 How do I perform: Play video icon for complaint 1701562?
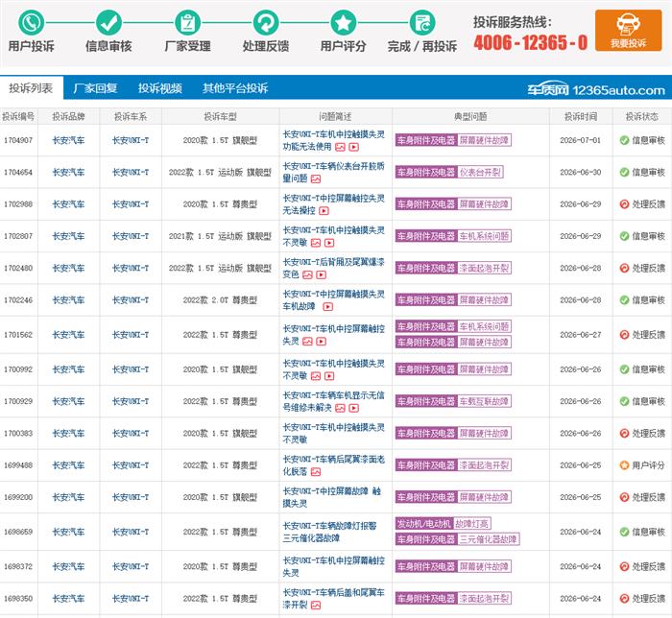(321, 342)
